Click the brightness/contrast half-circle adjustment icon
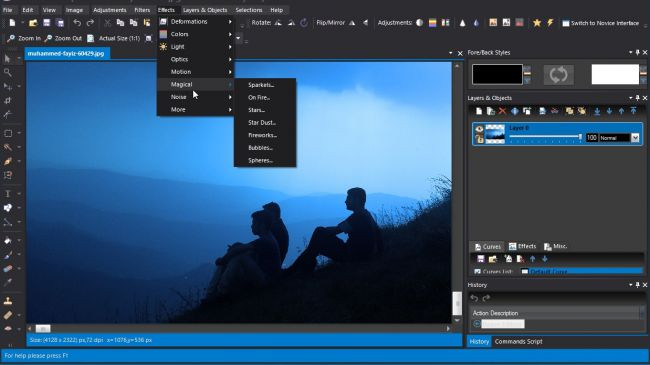650x365 pixels. 420,23
